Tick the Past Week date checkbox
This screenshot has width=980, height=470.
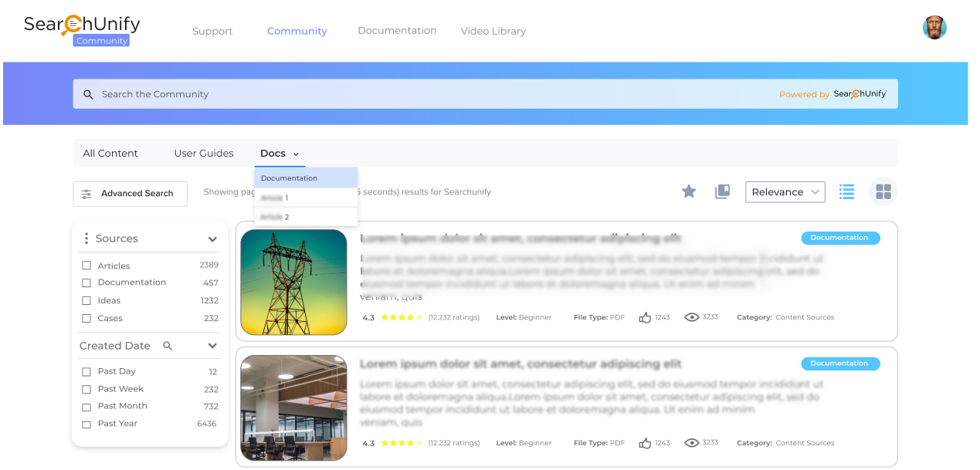[x=86, y=390]
